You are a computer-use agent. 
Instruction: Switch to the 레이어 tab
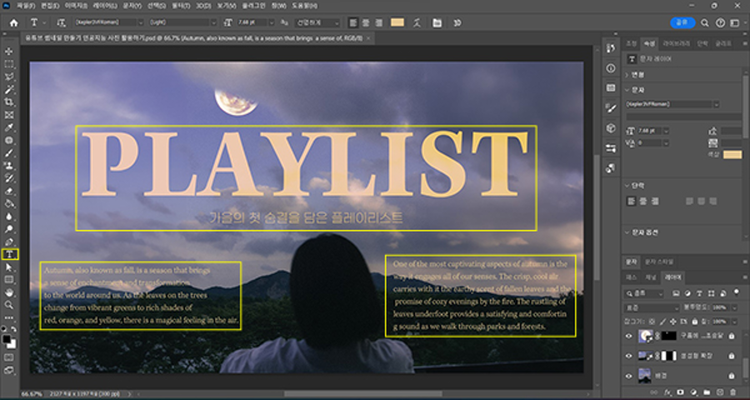click(x=674, y=275)
